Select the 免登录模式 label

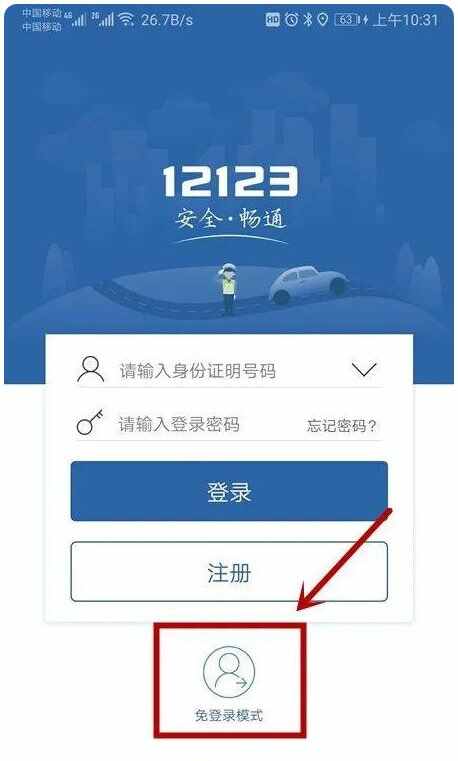point(229,715)
